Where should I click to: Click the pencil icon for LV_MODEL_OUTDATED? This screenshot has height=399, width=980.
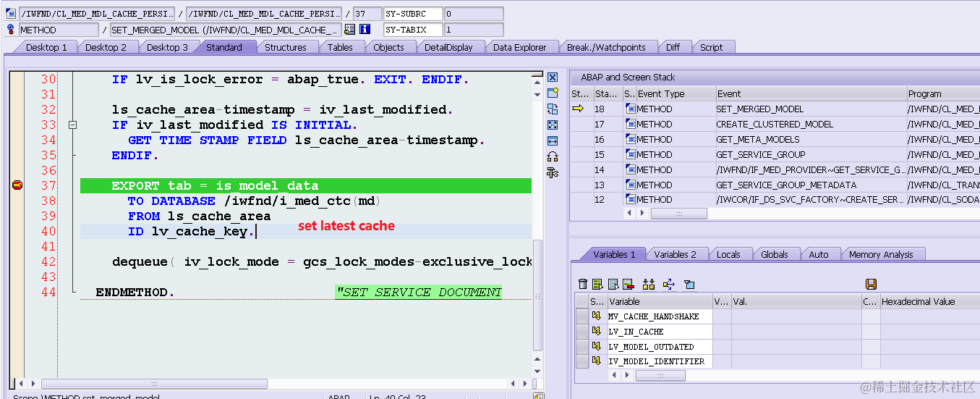tap(597, 346)
